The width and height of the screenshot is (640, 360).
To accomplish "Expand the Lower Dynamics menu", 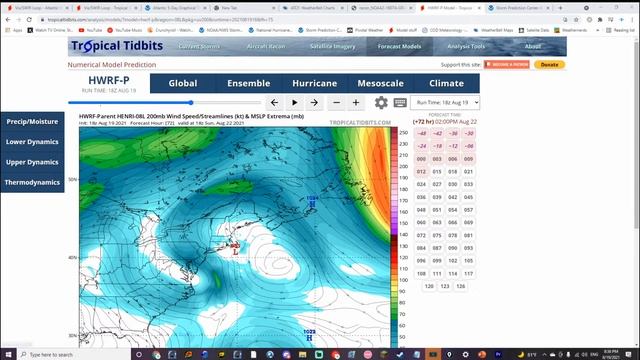I will (x=32, y=142).
